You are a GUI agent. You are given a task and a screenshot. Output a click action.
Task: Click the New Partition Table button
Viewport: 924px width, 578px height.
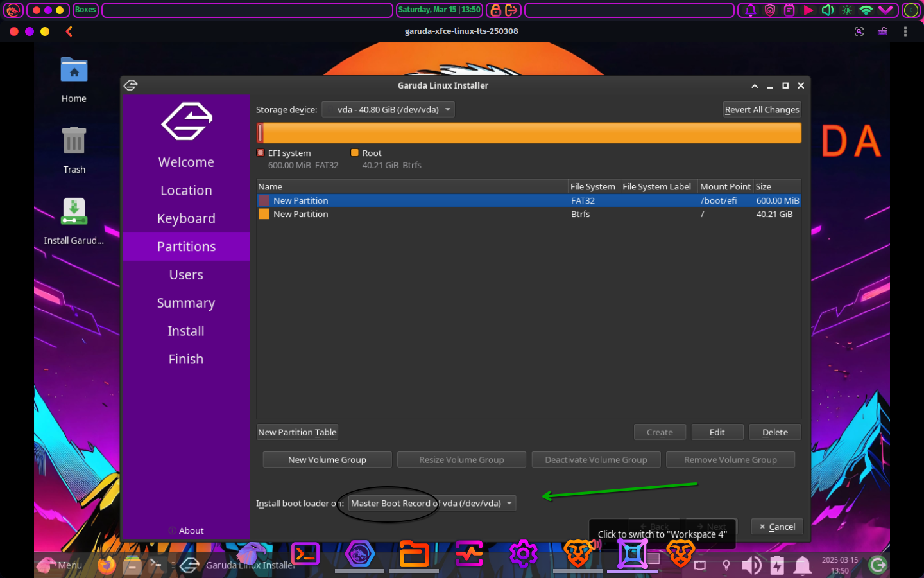pos(297,432)
